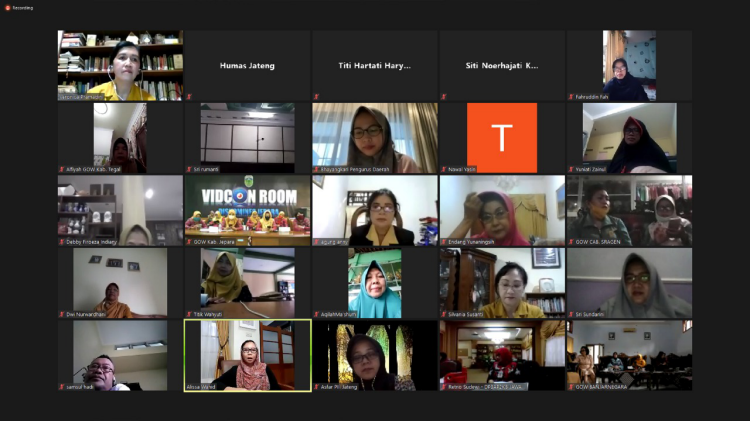This screenshot has width=750, height=421.
Task: Click muted mic icon beside Debby Firoeza Indiarg
Action: coord(62,242)
